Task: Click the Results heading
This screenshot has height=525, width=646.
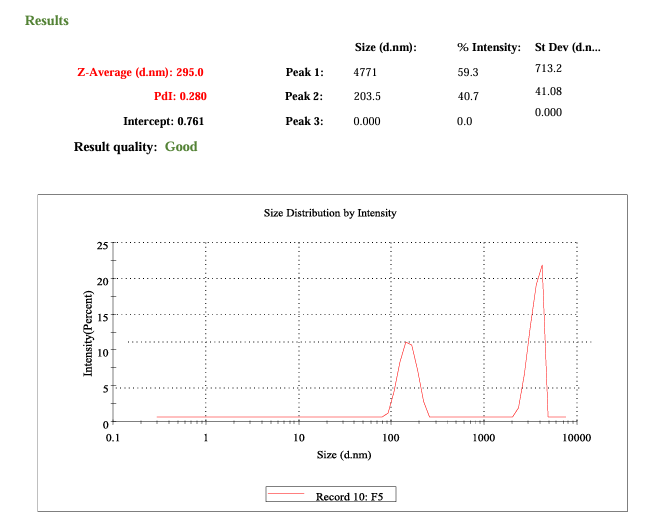Action: click(x=47, y=20)
